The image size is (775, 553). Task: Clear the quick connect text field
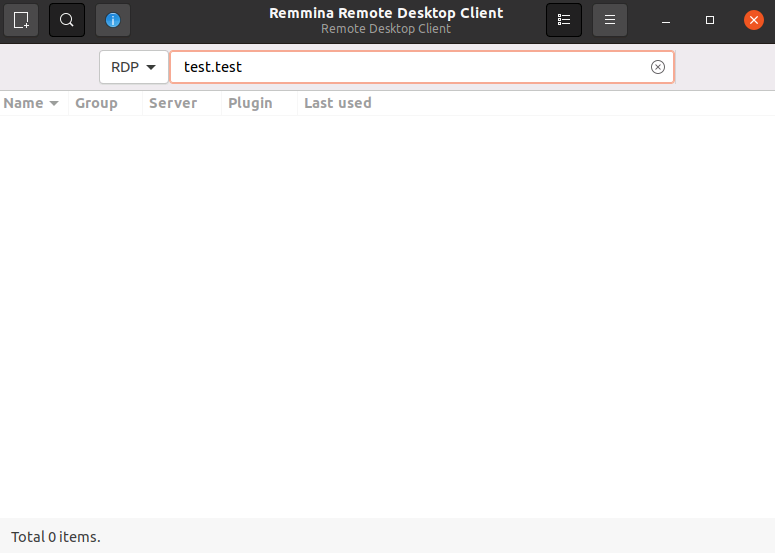657,67
